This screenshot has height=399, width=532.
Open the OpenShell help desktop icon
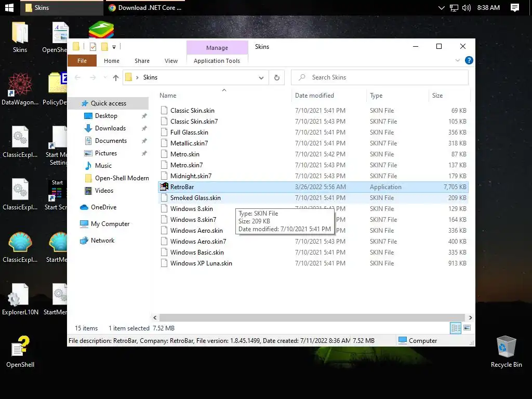pos(20,352)
